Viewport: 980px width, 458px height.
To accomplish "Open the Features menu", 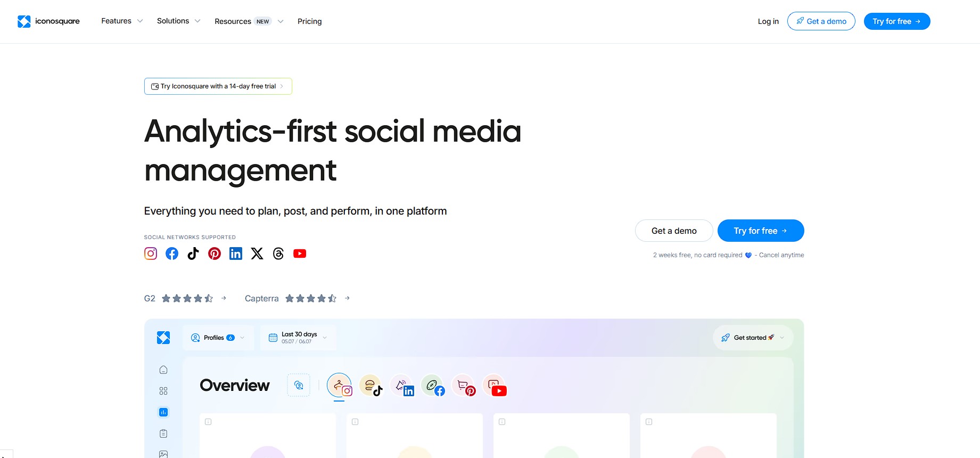I will (x=116, y=21).
